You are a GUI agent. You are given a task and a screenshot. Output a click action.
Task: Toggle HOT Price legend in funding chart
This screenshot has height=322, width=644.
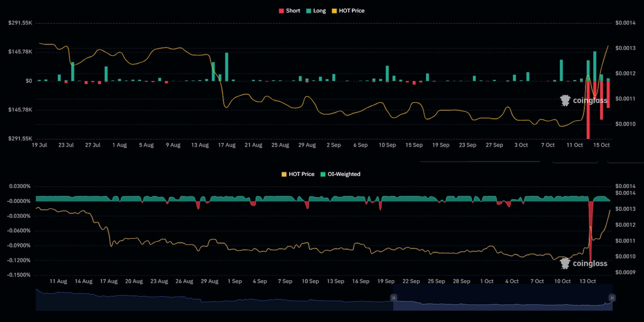pos(301,174)
